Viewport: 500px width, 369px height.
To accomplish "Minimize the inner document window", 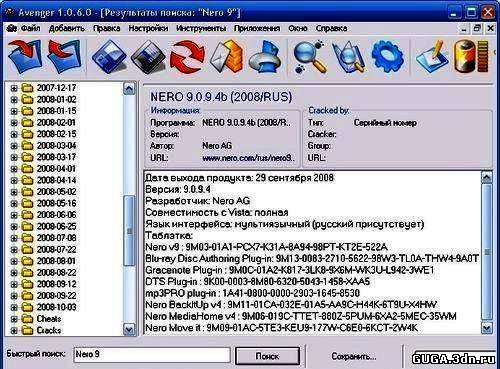I will point(464,29).
